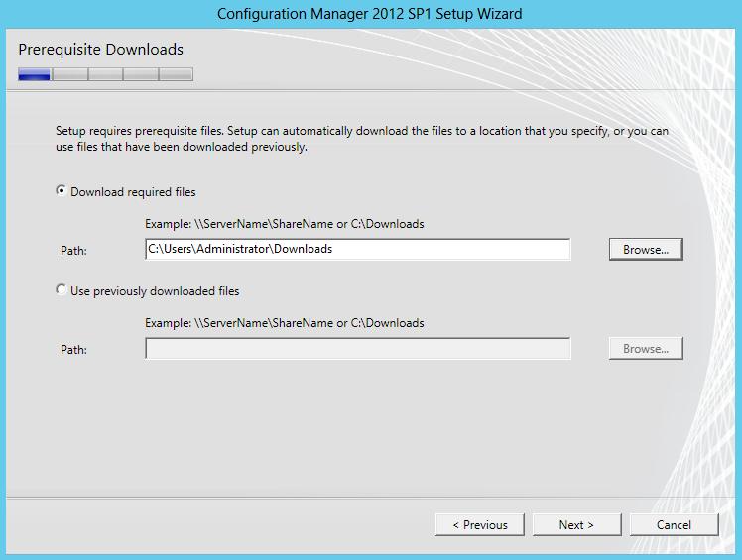Viewport: 742px width, 560px height.
Task: Click the download path field with C:\Users\Administrator\Downloads
Action: click(358, 249)
